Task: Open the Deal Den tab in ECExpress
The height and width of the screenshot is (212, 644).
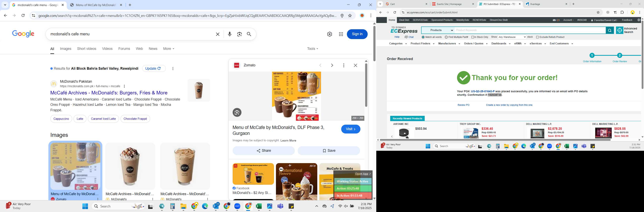Action: coord(404,20)
